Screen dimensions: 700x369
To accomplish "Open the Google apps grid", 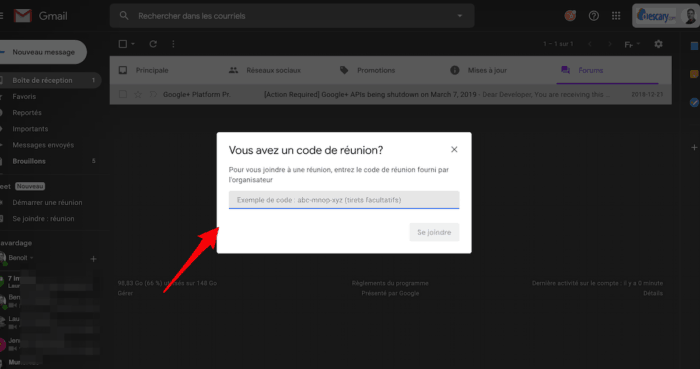I will 616,16.
